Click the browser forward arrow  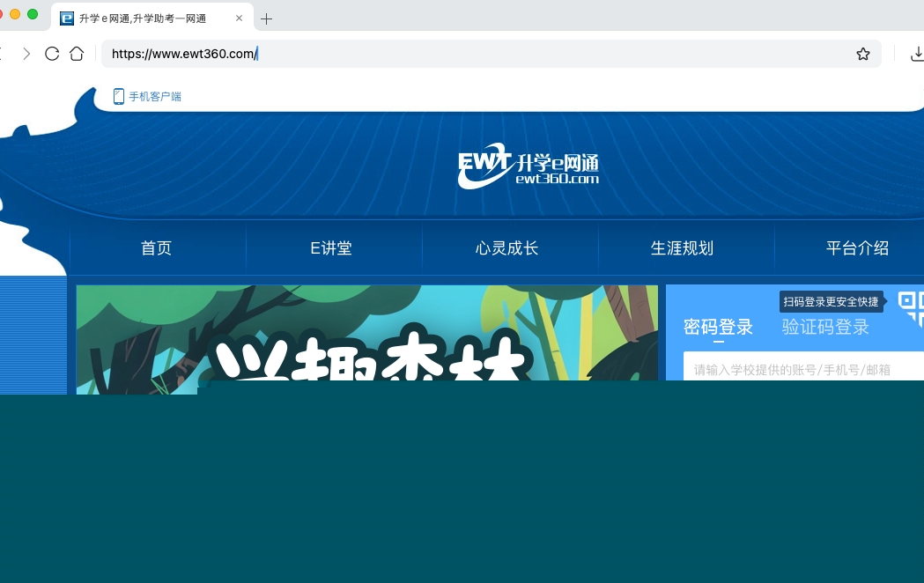click(26, 54)
